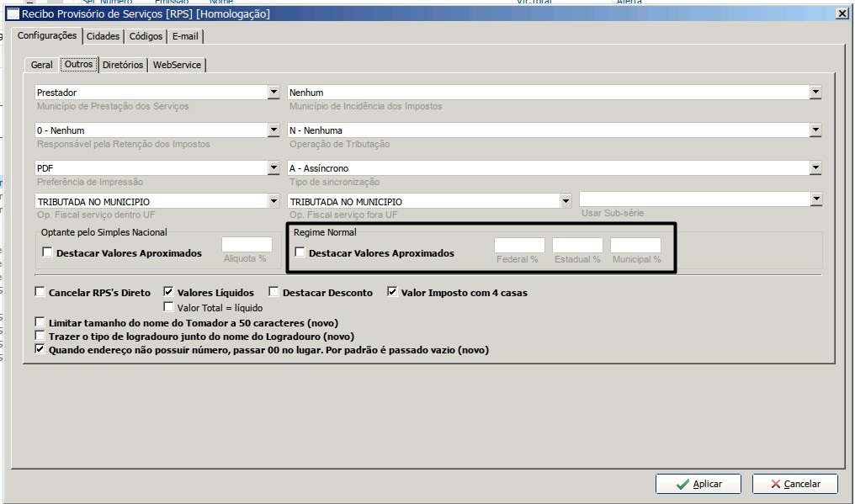Viewport: 855px width, 504px height.
Task: Click the Federal % input field
Action: click(519, 245)
